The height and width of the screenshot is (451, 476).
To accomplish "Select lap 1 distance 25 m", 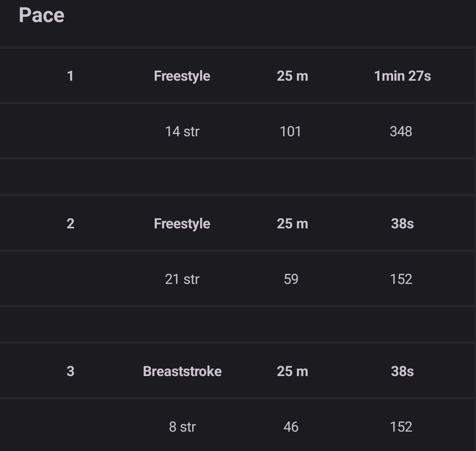I will click(x=292, y=76).
